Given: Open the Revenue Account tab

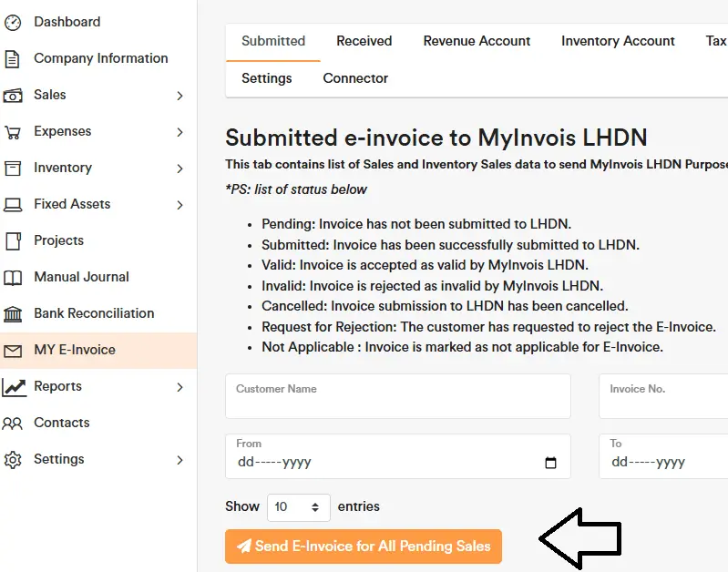Looking at the screenshot, I should click(x=477, y=41).
